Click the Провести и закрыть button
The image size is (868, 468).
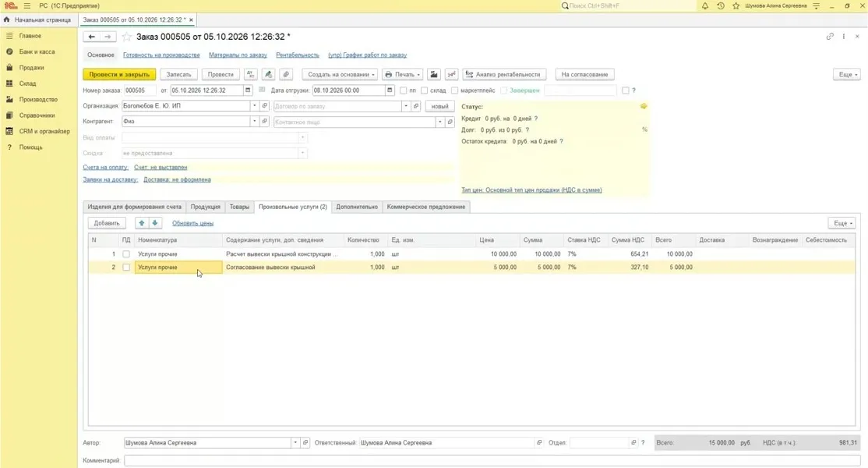(x=119, y=74)
